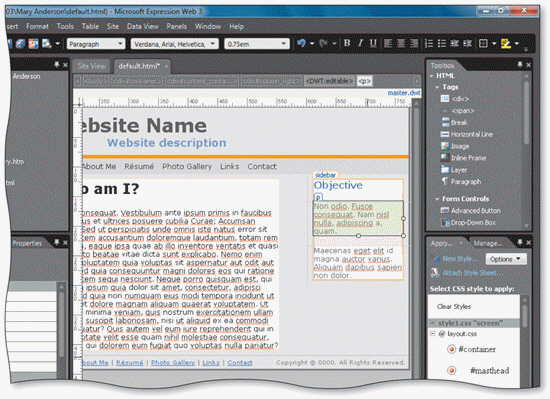550x399 pixels.
Task: Insert a div tag from Toolbox
Action: (455, 99)
